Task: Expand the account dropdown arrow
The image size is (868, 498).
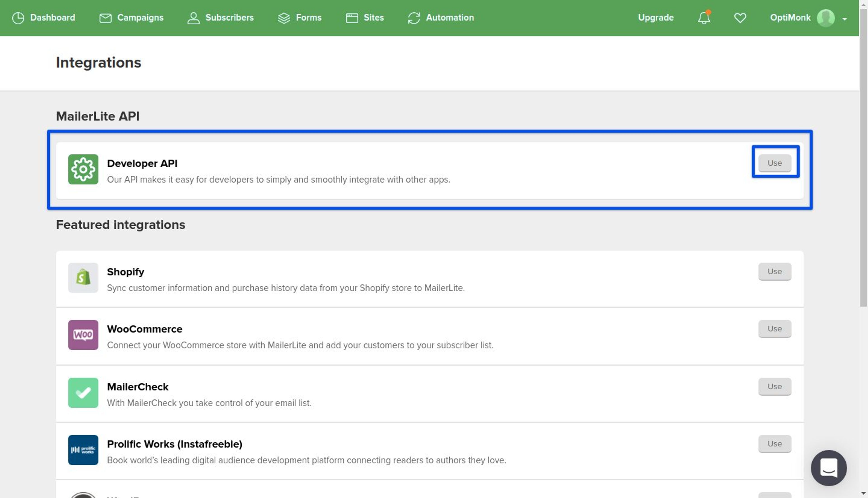Action: [x=845, y=19]
